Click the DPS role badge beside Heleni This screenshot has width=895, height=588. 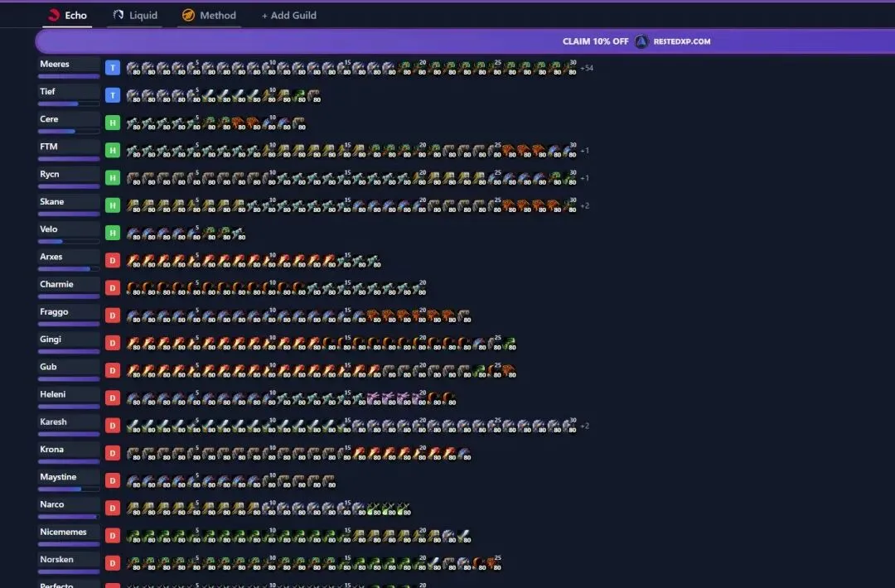coord(113,398)
